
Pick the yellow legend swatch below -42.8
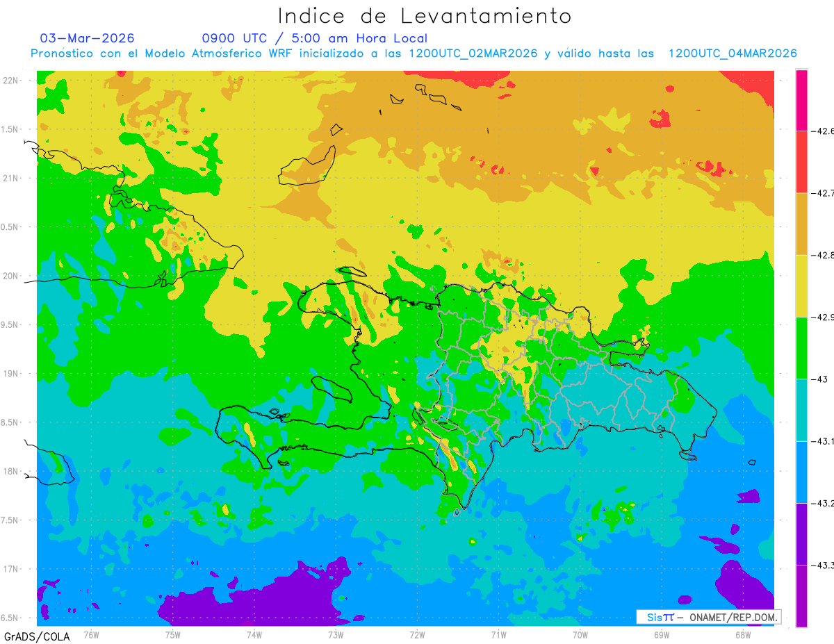pos(801,286)
